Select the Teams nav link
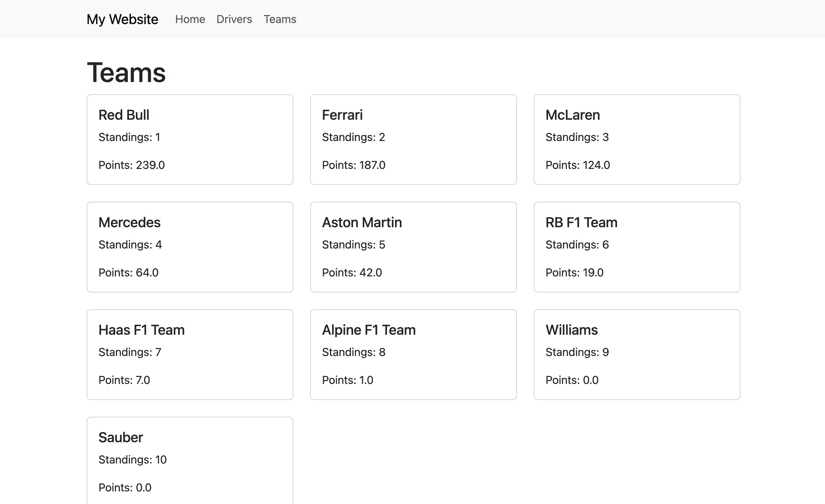The width and height of the screenshot is (825, 504). pyautogui.click(x=280, y=19)
